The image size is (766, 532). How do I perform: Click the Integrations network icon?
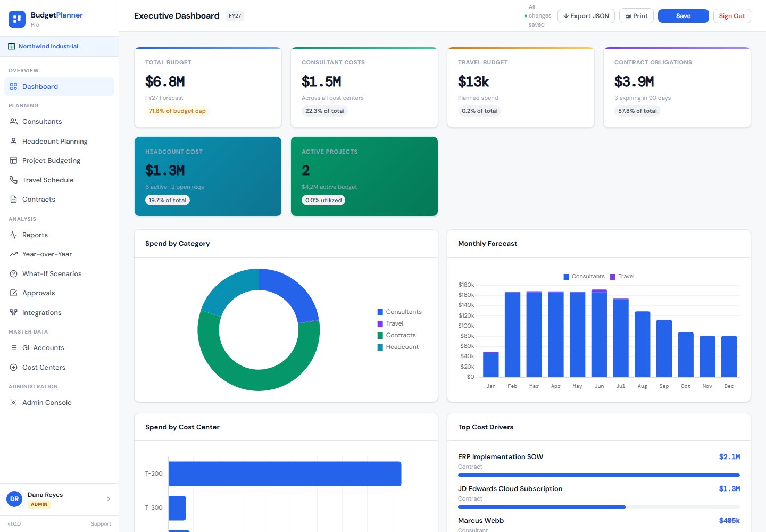14,312
